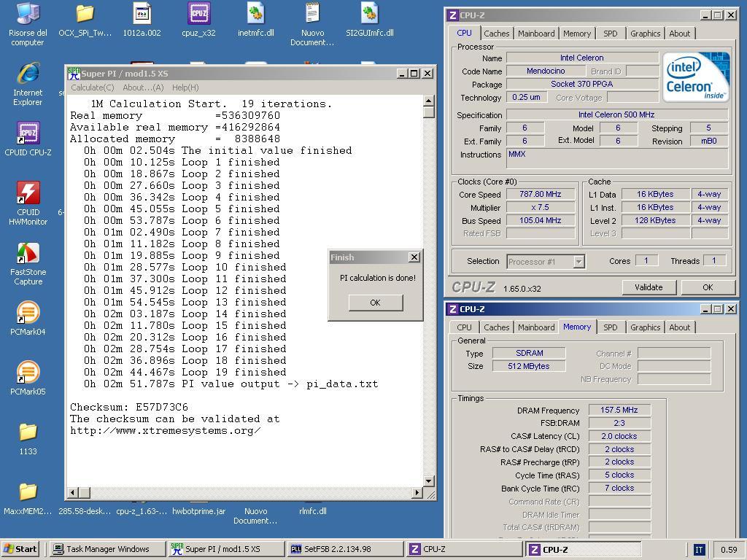Switch to Memory tab in the upper CPU-Z window
Image resolution: width=747 pixels, height=560 pixels.
(576, 34)
